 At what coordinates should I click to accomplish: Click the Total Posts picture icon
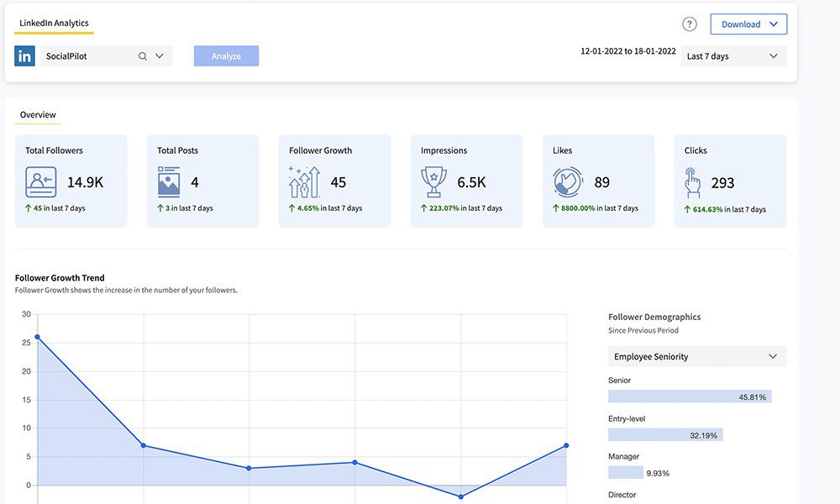170,180
